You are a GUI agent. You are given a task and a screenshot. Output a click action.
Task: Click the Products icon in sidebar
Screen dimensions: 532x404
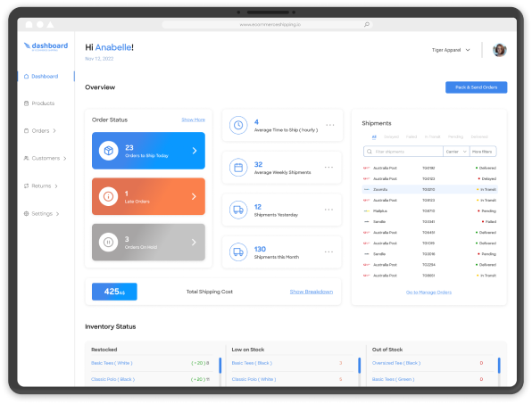click(x=26, y=103)
